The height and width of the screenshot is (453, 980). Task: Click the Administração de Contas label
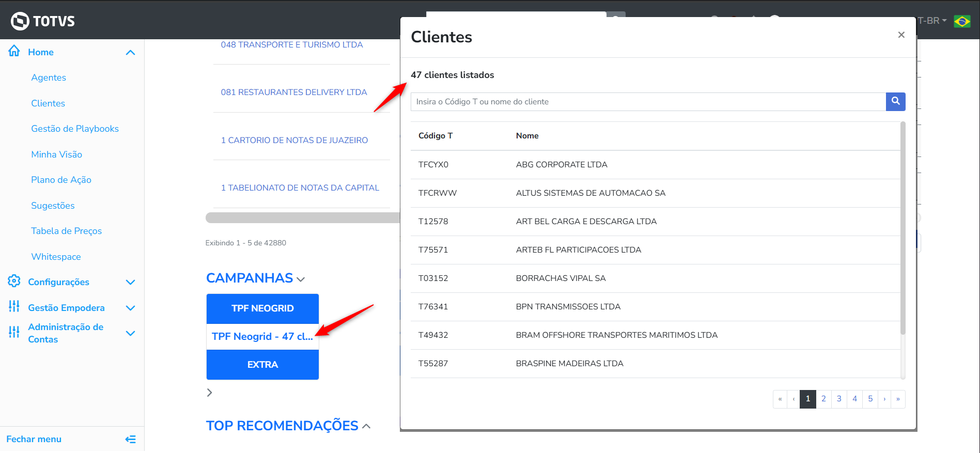[x=66, y=333]
